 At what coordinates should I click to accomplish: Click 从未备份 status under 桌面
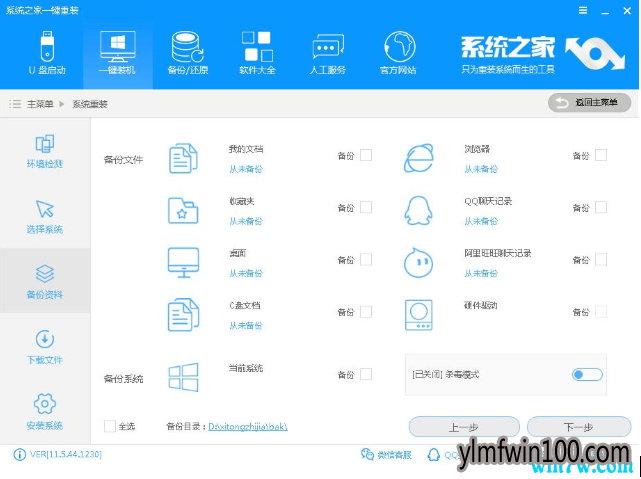246,273
